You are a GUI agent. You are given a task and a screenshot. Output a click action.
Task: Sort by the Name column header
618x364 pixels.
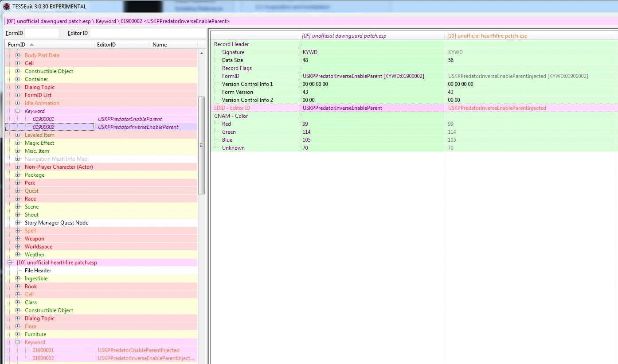(173, 45)
